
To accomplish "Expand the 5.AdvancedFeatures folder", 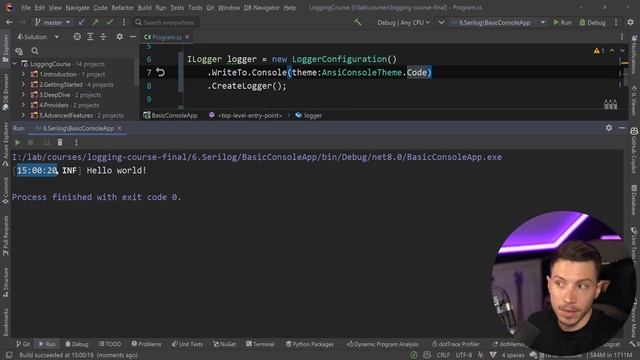I will 23,115.
